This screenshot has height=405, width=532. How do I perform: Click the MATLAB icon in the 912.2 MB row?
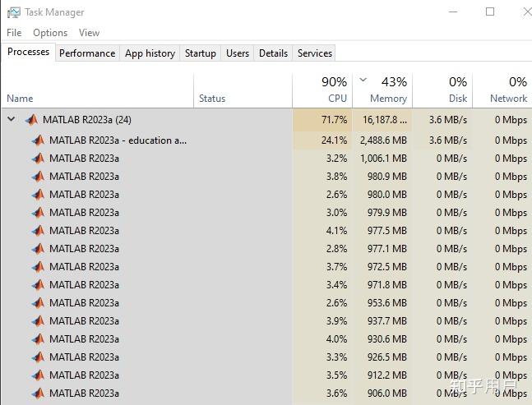point(38,375)
